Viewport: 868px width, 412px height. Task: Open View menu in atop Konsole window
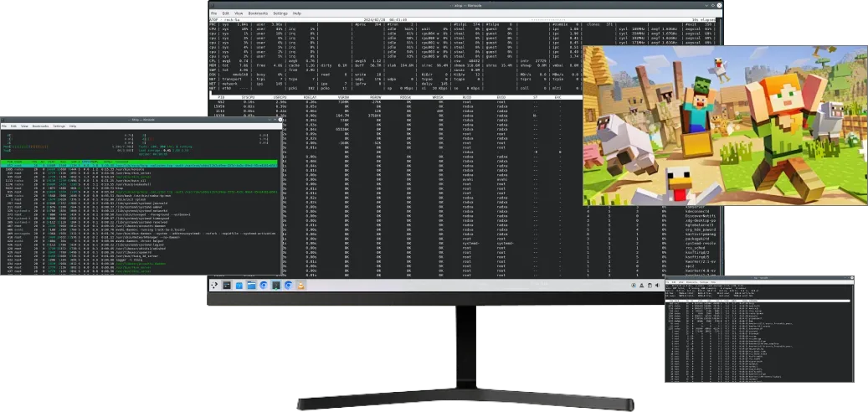[x=239, y=13]
